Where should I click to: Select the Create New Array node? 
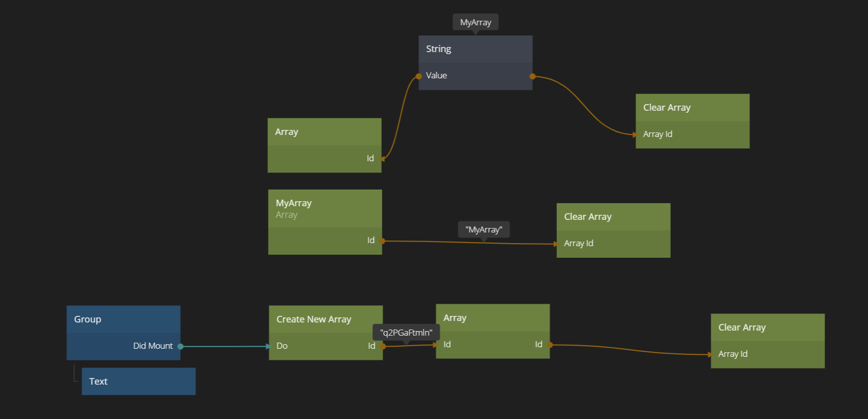(325, 319)
